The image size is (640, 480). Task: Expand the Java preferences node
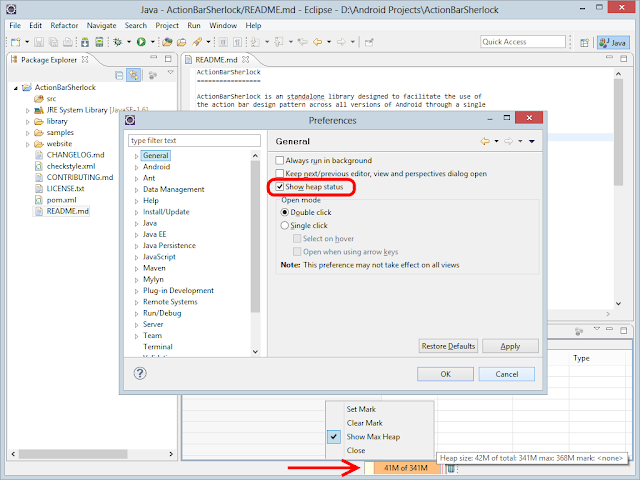click(136, 224)
